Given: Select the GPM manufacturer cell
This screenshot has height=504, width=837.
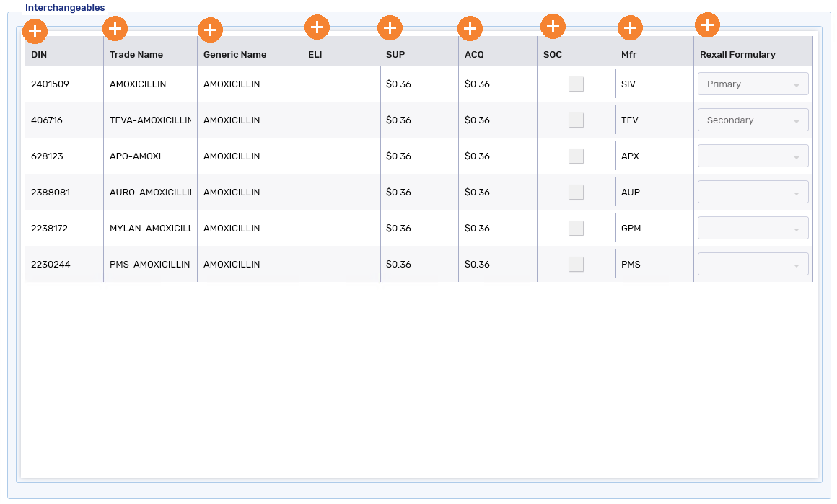Looking at the screenshot, I should [631, 229].
